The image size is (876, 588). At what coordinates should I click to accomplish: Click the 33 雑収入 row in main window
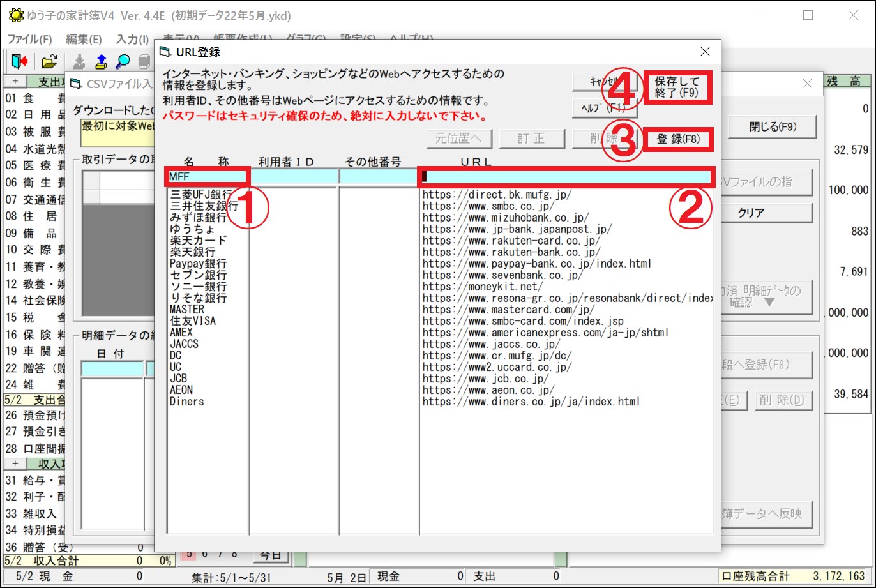[x=35, y=513]
